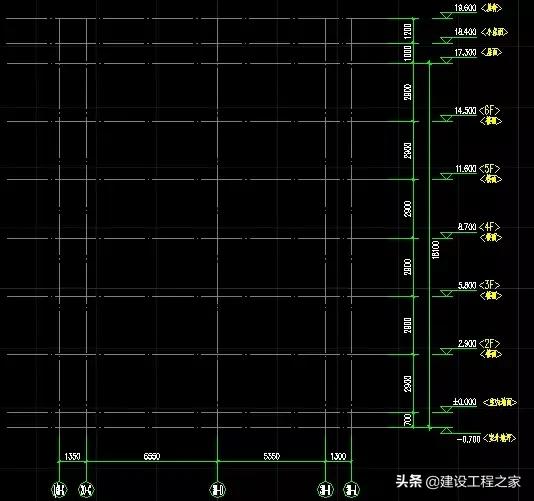The width and height of the screenshot is (534, 501).
Task: Click the elevation triangle marker at 11.600
Action: click(x=446, y=176)
